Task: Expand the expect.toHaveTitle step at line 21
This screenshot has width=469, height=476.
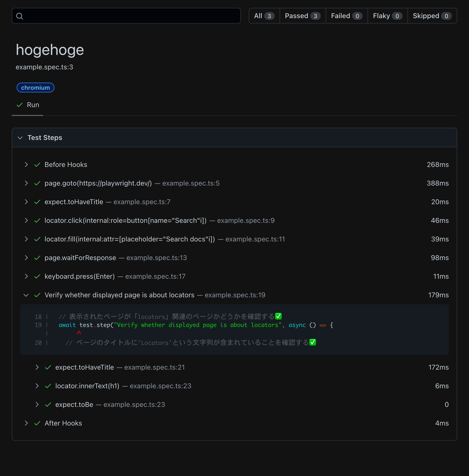Action: point(37,367)
